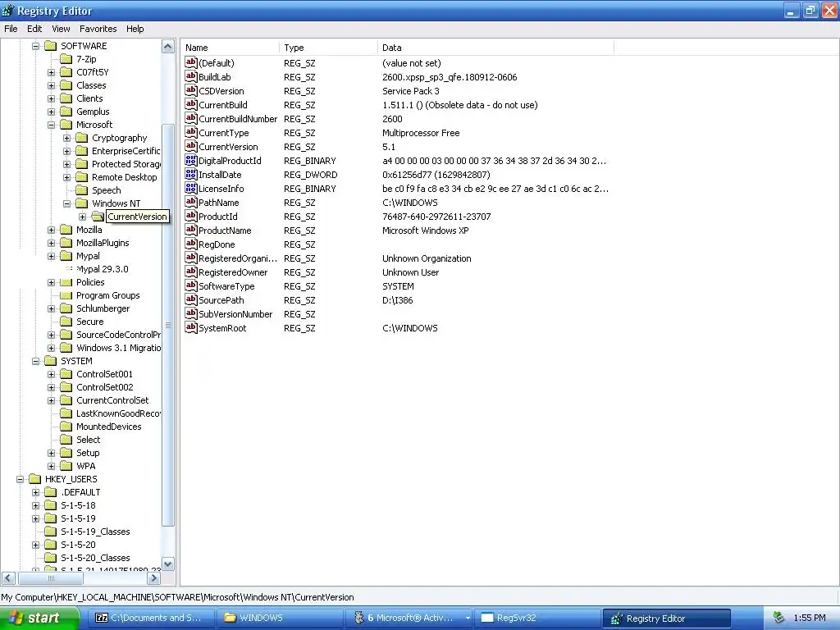Select the Secure folder icon
Image resolution: width=840 pixels, height=630 pixels.
[x=66, y=322]
